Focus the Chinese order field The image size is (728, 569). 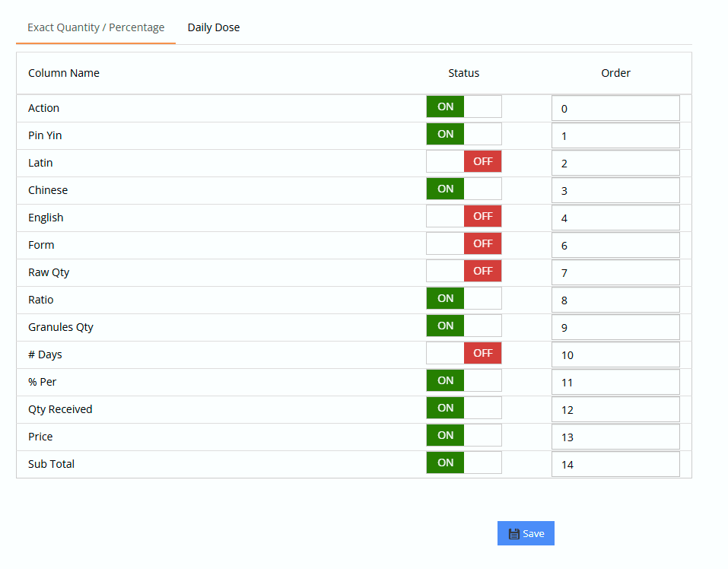pos(615,190)
